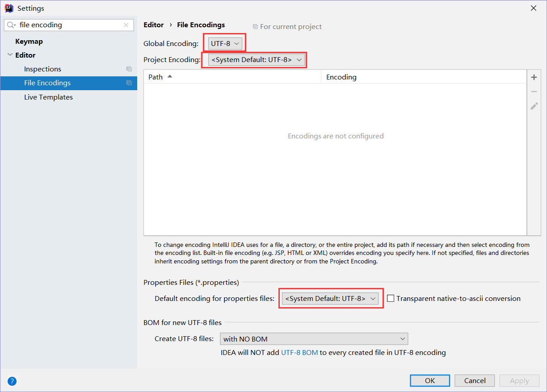Add a new path with the plus icon

(534, 77)
